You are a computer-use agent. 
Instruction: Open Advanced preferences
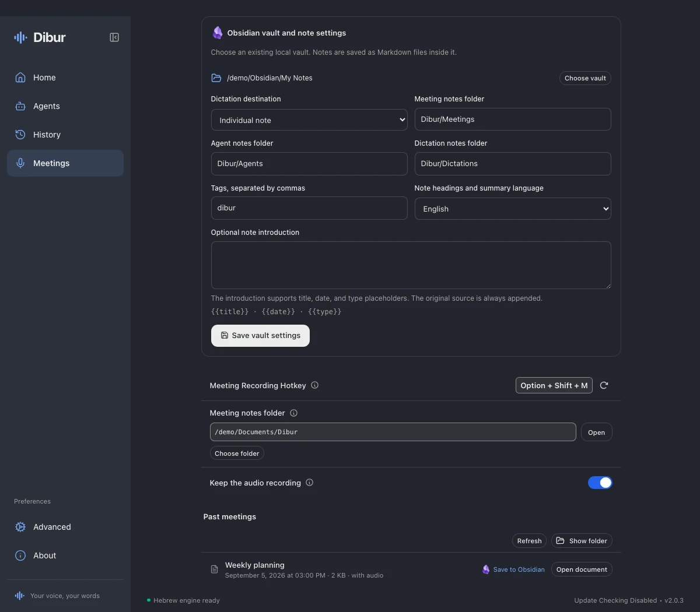[65, 527]
